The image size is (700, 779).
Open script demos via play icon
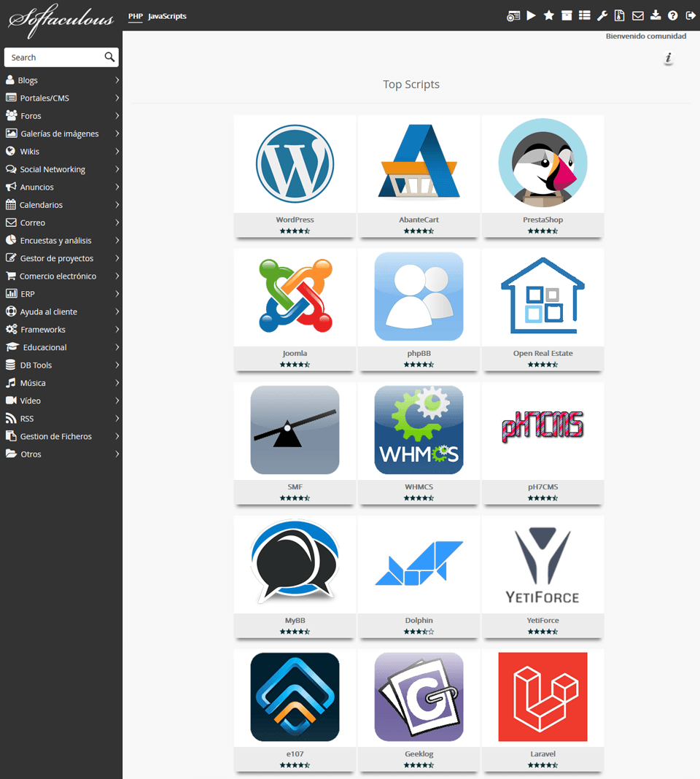point(531,15)
